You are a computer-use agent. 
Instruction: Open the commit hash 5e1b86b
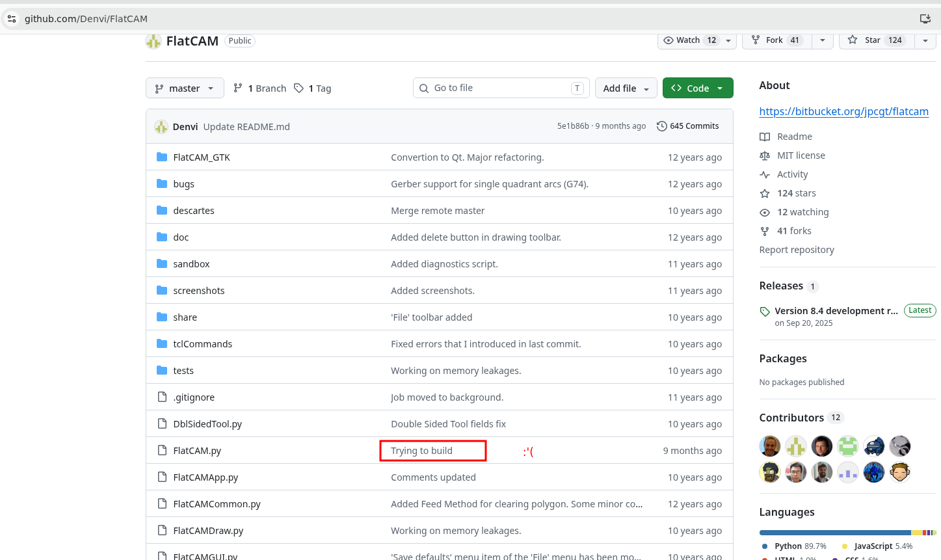[x=573, y=126]
